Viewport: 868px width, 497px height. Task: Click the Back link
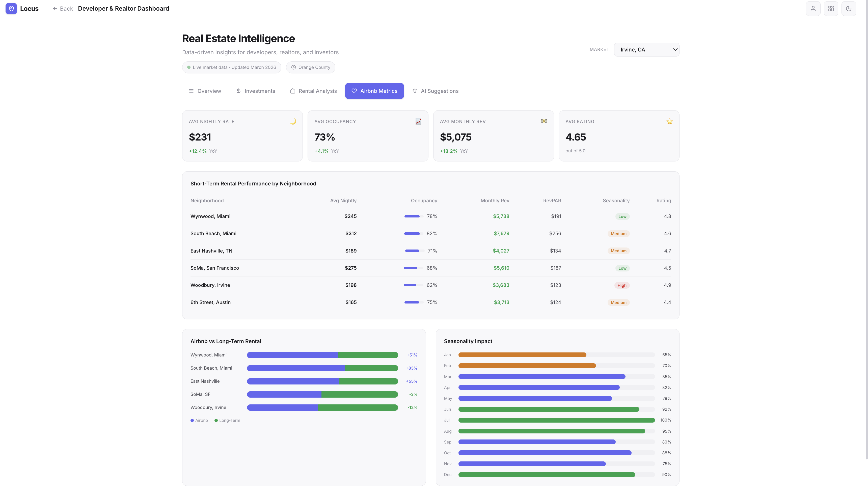63,9
